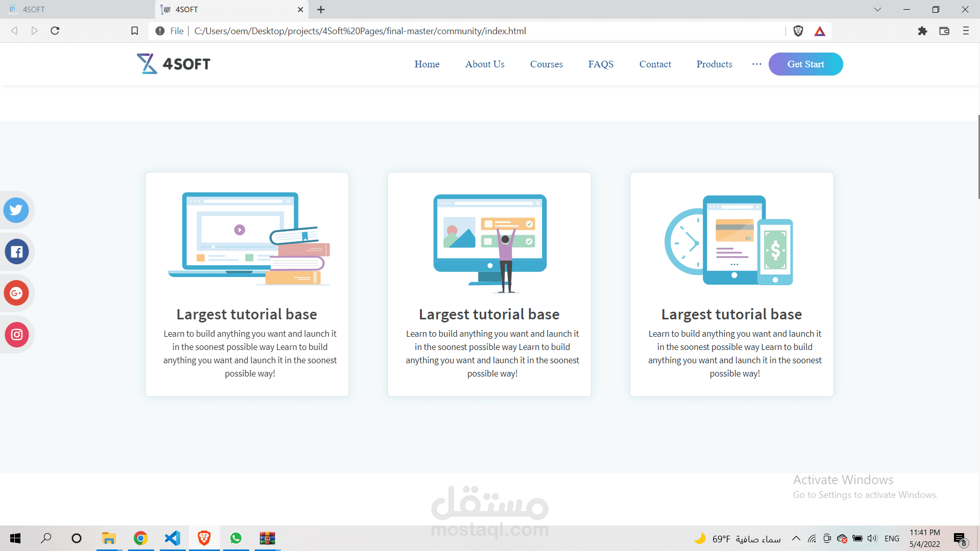The width and height of the screenshot is (980, 551).
Task: Open the browser extensions puzzle icon
Action: [x=922, y=31]
